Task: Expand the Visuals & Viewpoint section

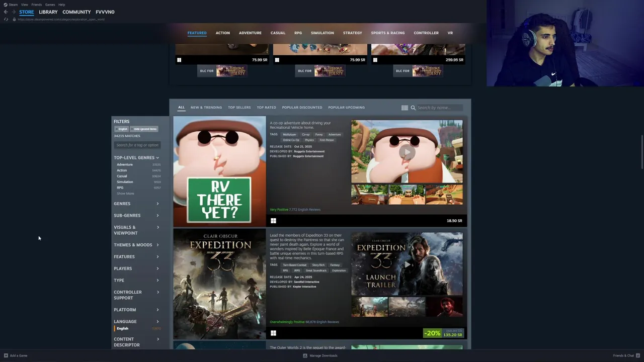Action: (x=136, y=230)
